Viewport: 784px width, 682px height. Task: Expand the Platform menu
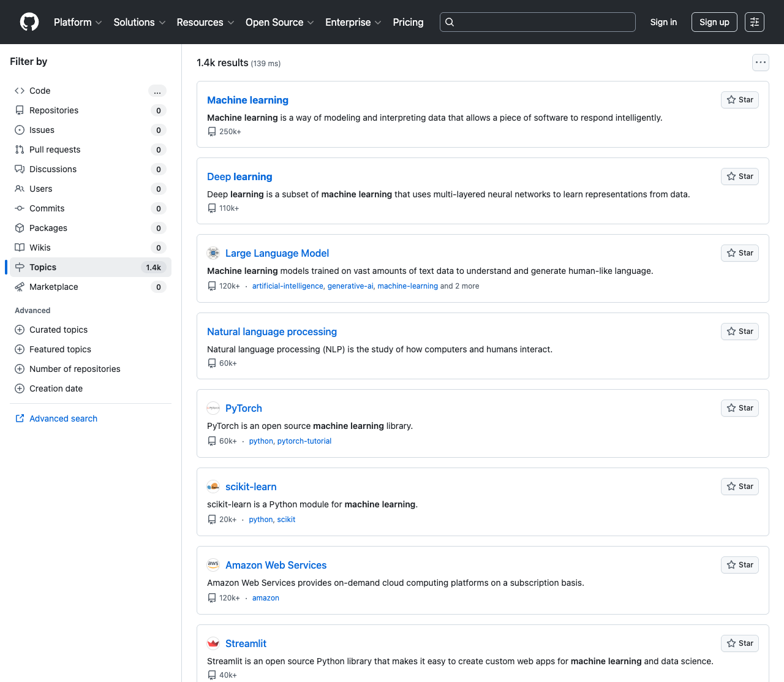pyautogui.click(x=78, y=22)
